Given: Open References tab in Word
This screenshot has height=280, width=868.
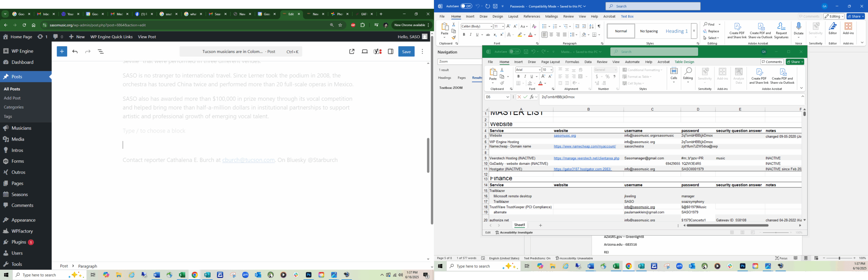Looking at the screenshot, I should [x=532, y=16].
